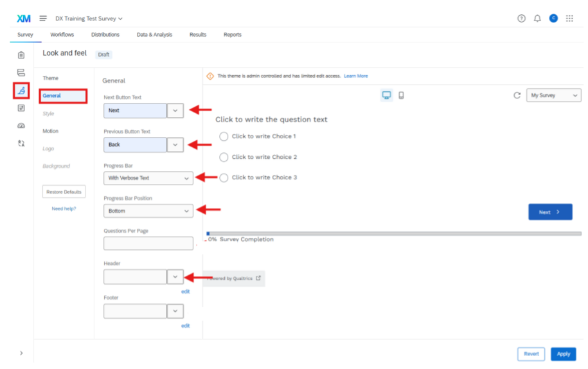Screen dimensions: 588x369
Task: Click the Apply button
Action: pos(563,354)
